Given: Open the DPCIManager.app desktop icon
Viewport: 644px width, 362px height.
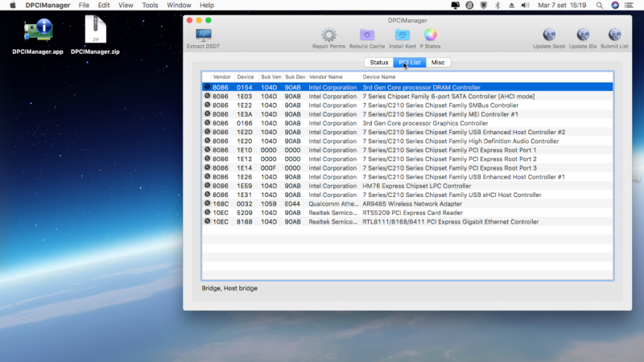Looking at the screenshot, I should 38,31.
